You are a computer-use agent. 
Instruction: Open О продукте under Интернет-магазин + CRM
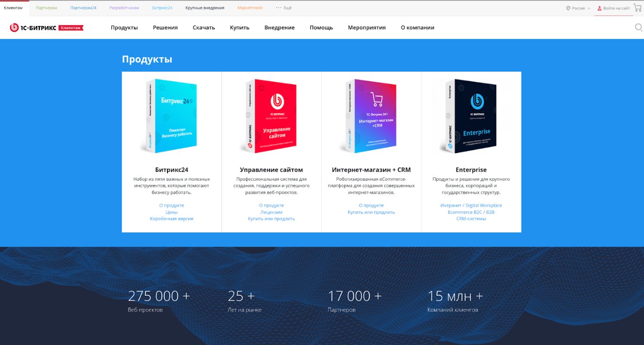[x=371, y=205]
